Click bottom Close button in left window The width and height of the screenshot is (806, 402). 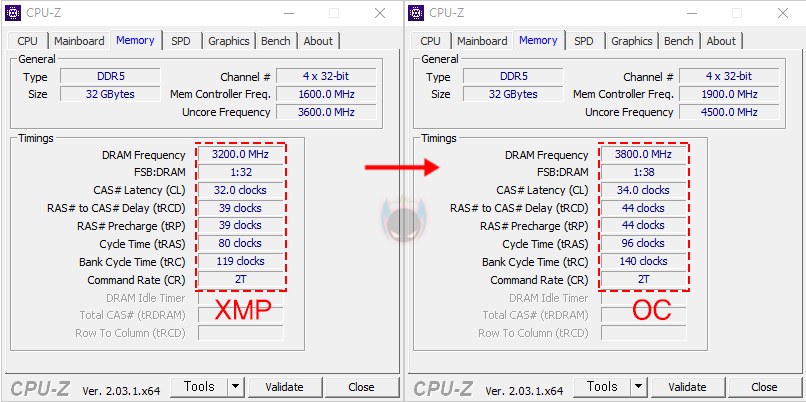coord(361,387)
